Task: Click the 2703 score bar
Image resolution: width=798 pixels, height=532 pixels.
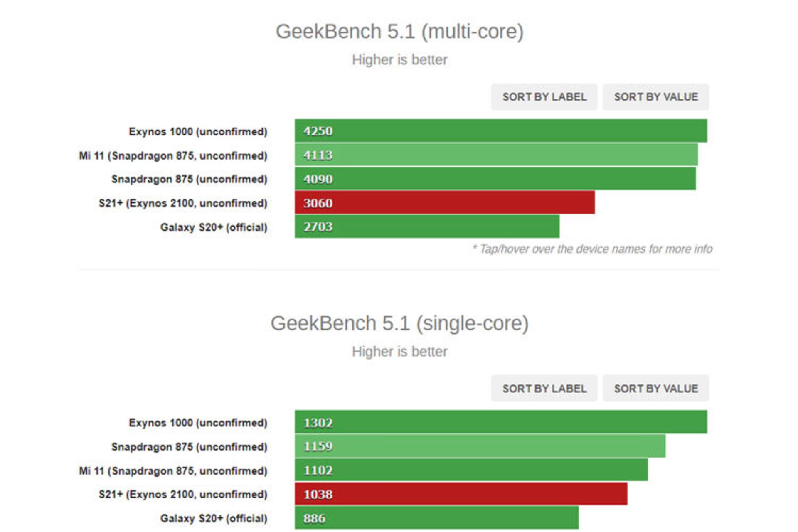Action: tap(427, 227)
